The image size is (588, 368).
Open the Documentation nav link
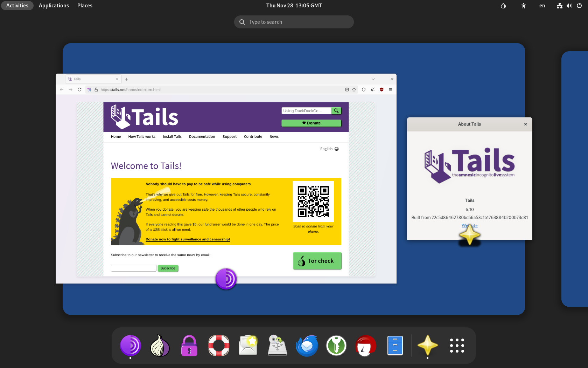click(202, 137)
